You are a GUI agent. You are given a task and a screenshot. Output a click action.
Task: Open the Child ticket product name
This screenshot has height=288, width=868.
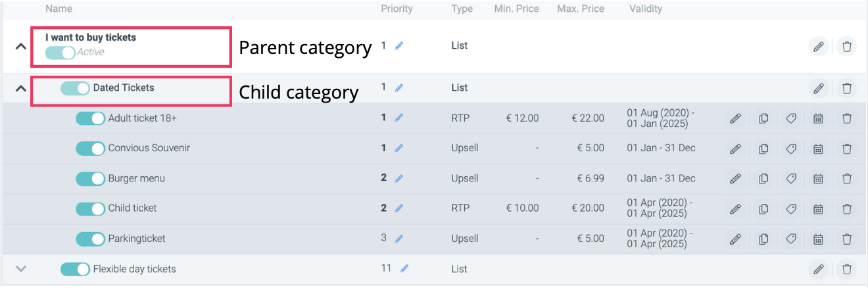coord(132,208)
